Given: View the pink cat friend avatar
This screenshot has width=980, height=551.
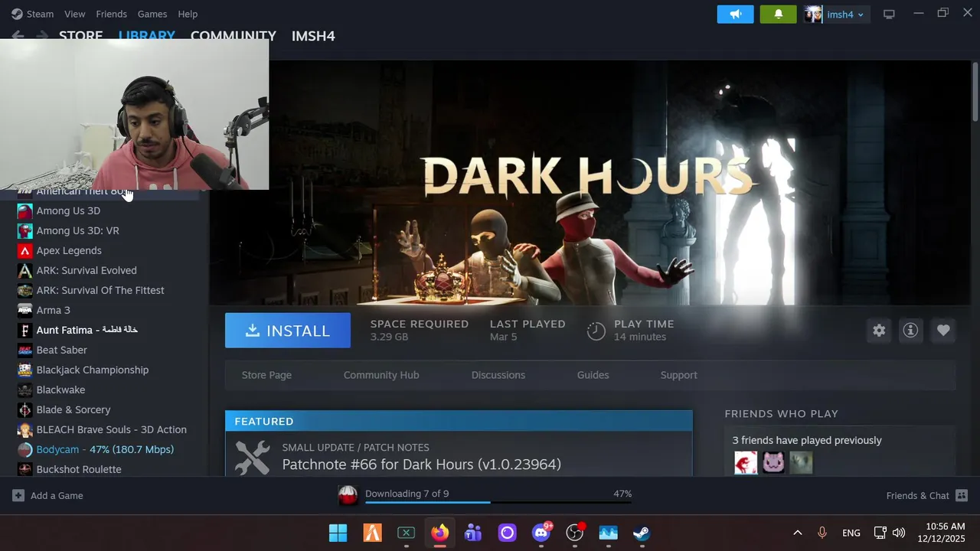Looking at the screenshot, I should (773, 462).
